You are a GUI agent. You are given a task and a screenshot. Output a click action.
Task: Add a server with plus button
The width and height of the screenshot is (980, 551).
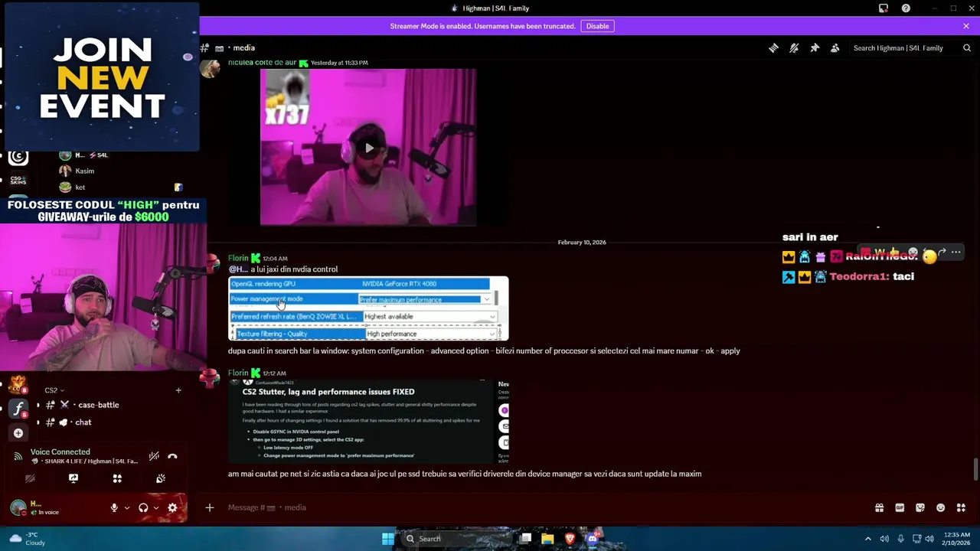tap(18, 433)
